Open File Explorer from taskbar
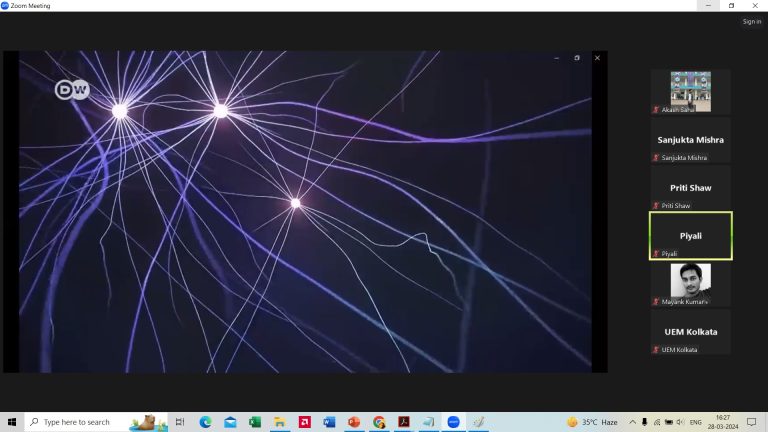This screenshot has width=768, height=432. pyautogui.click(x=280, y=422)
